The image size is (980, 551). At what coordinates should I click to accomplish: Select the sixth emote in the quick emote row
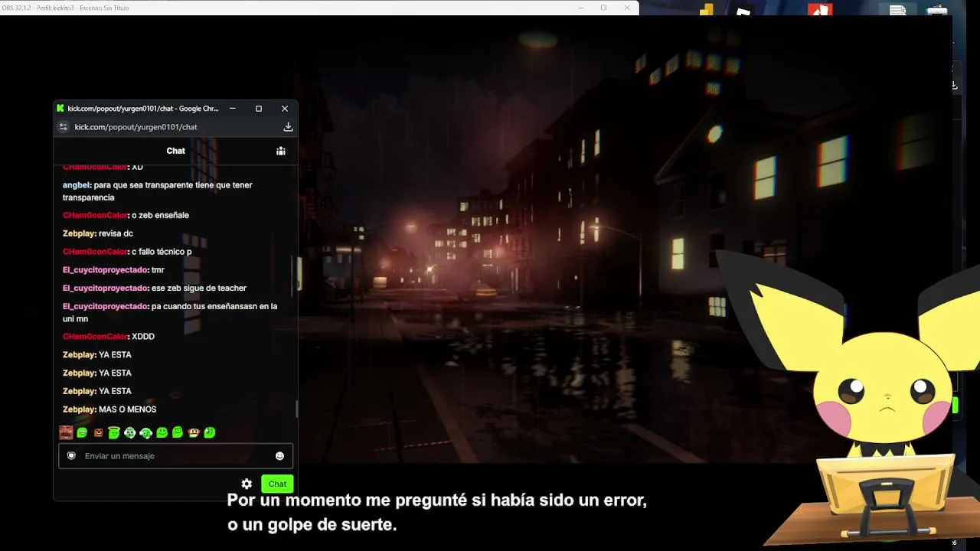pyautogui.click(x=145, y=432)
